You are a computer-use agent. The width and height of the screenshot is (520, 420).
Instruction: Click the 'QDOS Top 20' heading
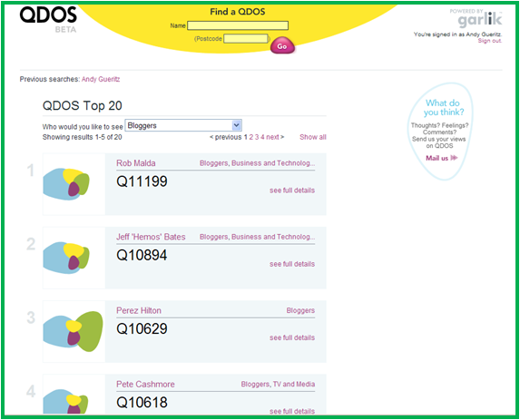click(83, 105)
